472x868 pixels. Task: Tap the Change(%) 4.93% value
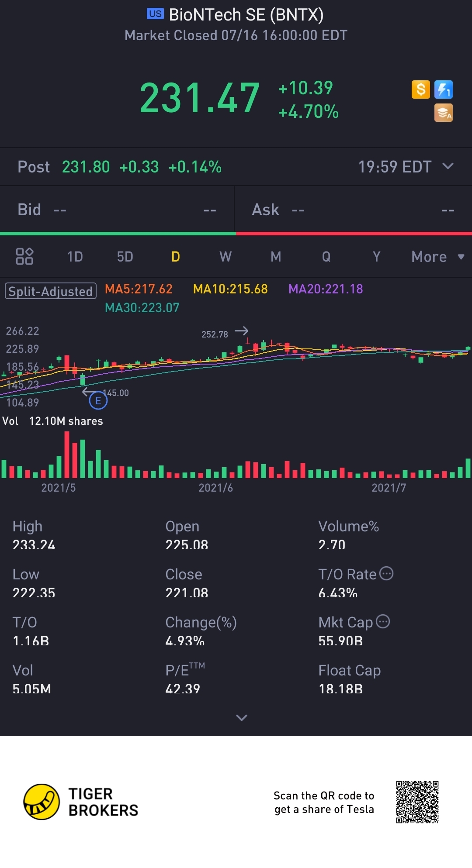click(185, 641)
